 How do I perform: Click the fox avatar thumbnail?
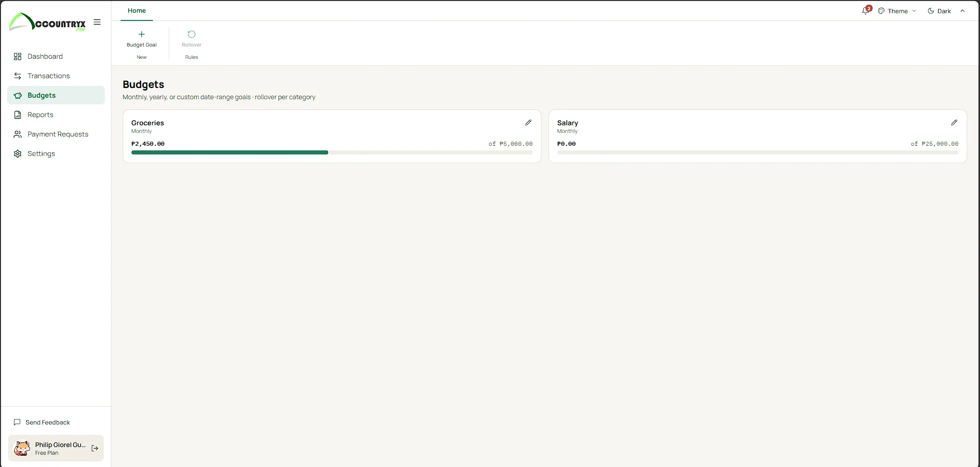[x=22, y=448]
